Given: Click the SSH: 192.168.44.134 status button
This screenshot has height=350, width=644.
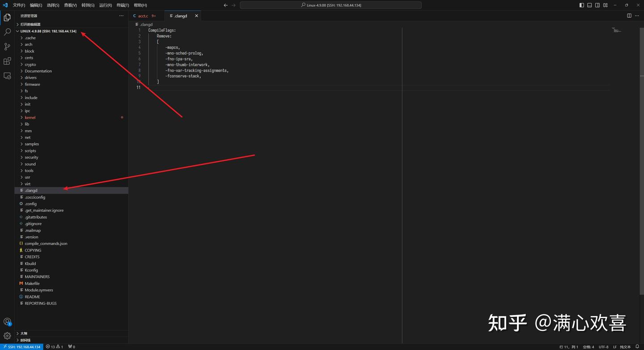Looking at the screenshot, I should point(21,346).
